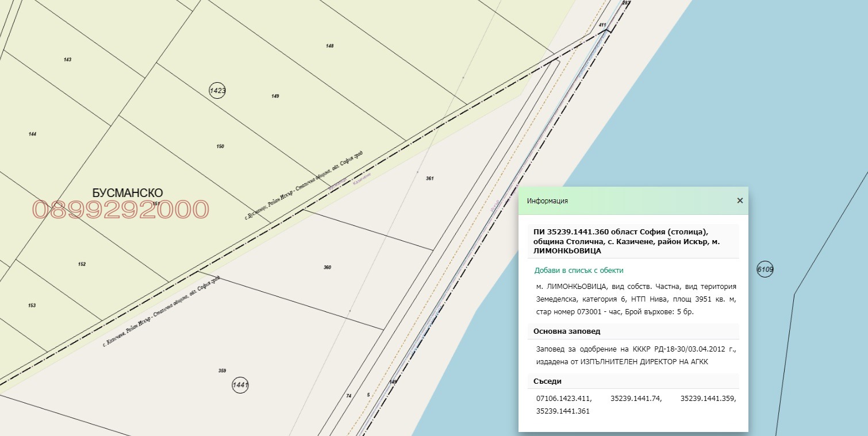Select parcel 152 on the map
Image resolution: width=868 pixels, height=436 pixels.
(x=82, y=264)
